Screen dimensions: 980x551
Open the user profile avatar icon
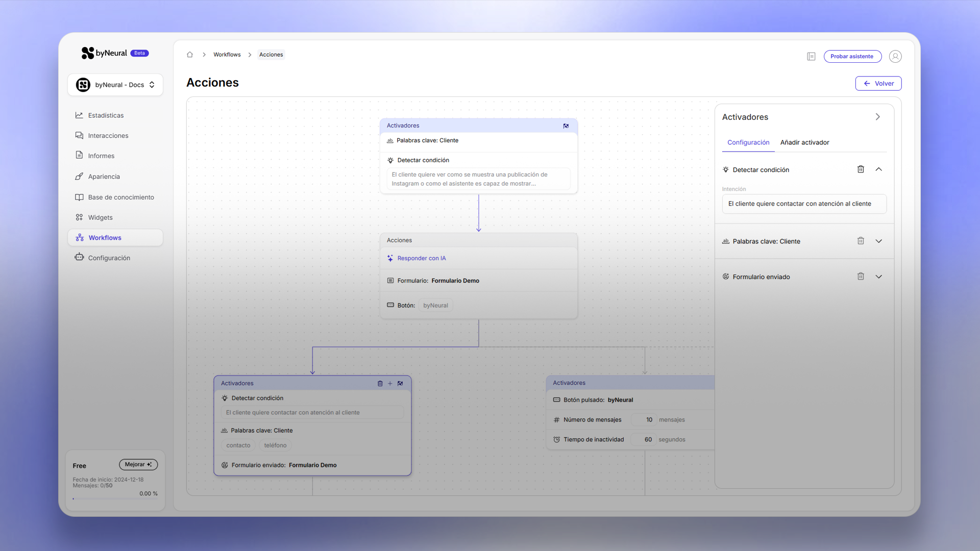895,57
